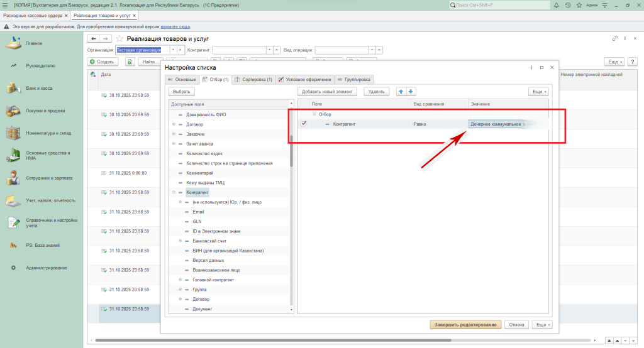Click the Удалить button in filter settings

click(x=377, y=92)
